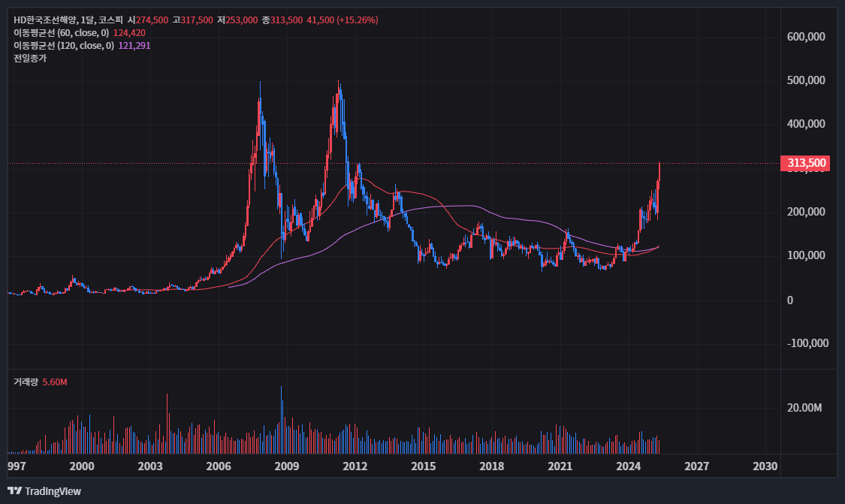Click the closing value 313,500 in the legend
This screenshot has width=845, height=504.
coord(286,20)
